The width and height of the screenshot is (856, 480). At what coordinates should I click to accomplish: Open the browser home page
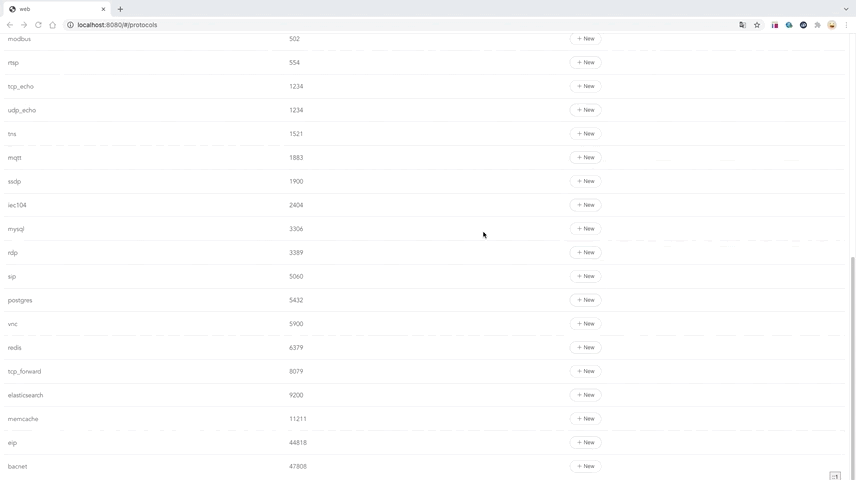pos(52,25)
